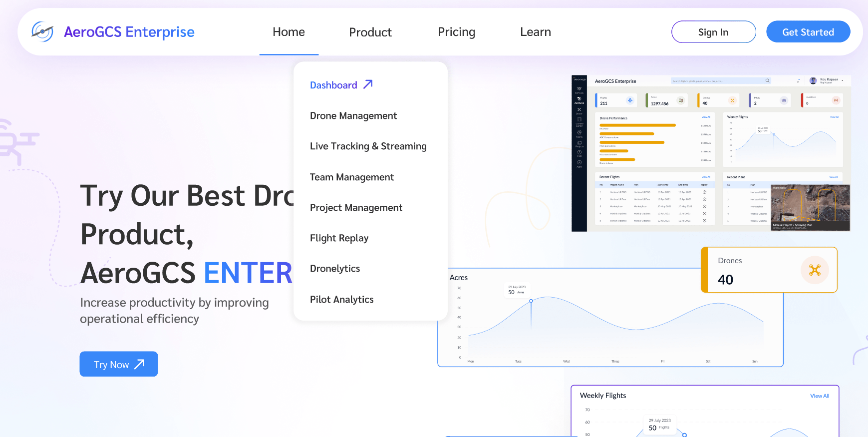Open Projects icon in dashboard preview sidebar
The width and height of the screenshot is (868, 437).
(x=579, y=144)
